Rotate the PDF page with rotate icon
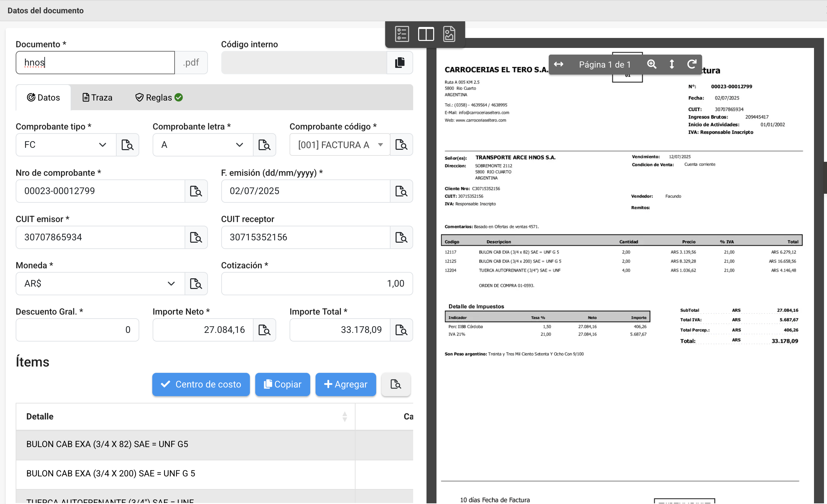The height and width of the screenshot is (504, 827). coord(691,64)
